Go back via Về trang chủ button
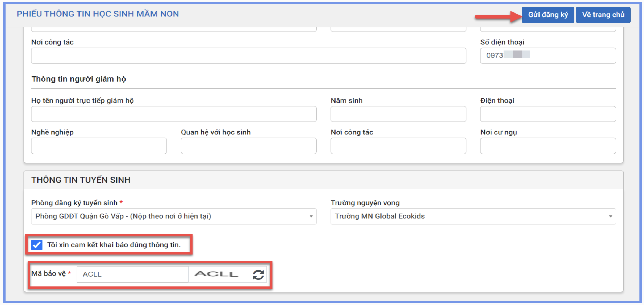Viewport: 644px width, 305px height. 603,15
